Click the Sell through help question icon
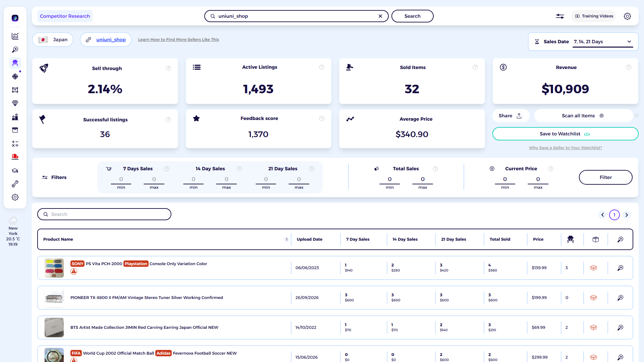 [168, 68]
